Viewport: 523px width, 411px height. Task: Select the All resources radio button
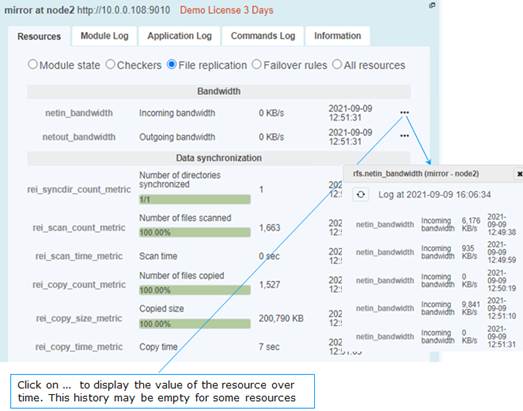click(337, 64)
